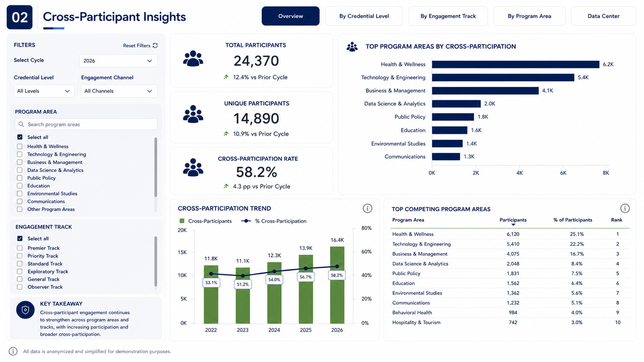Check the Observer Track checkbox
Viewport: 644px width, 362px height.
click(20, 287)
